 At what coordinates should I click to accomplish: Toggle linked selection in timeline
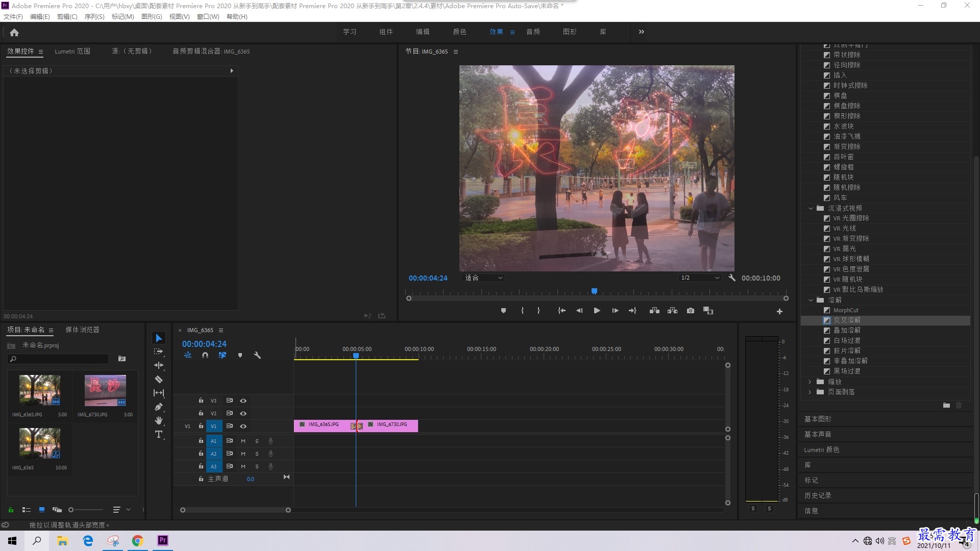(223, 355)
